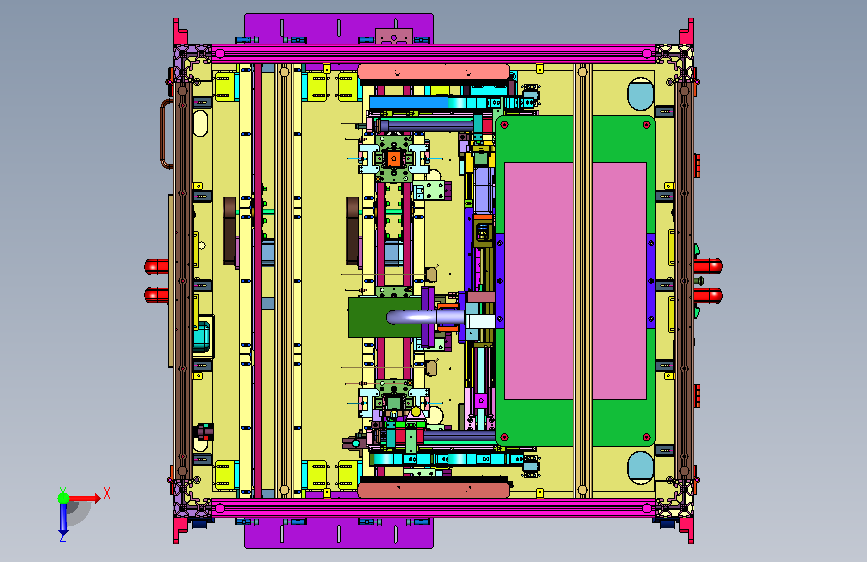Select the upper red cylinder on the right side
This screenshot has width=867, height=562.
click(708, 267)
